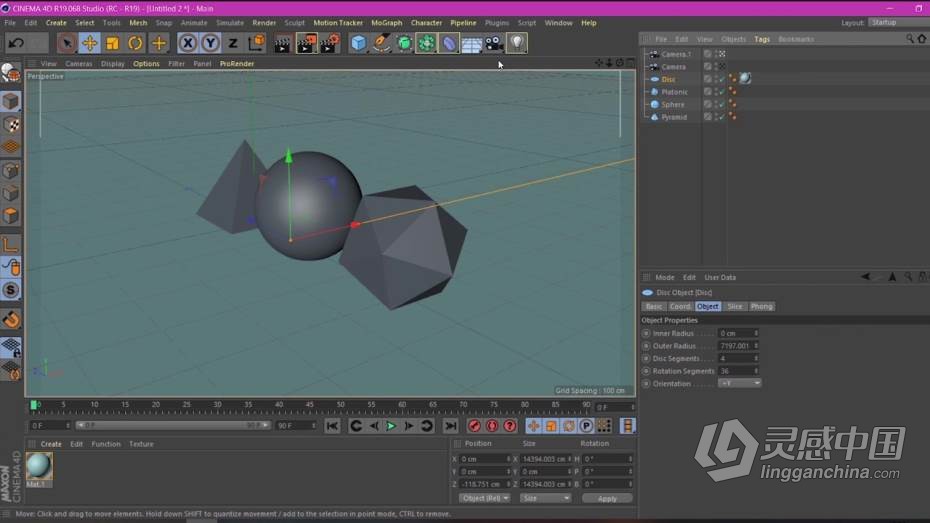
Task: Select Sphere object in Object Manager
Action: point(673,104)
